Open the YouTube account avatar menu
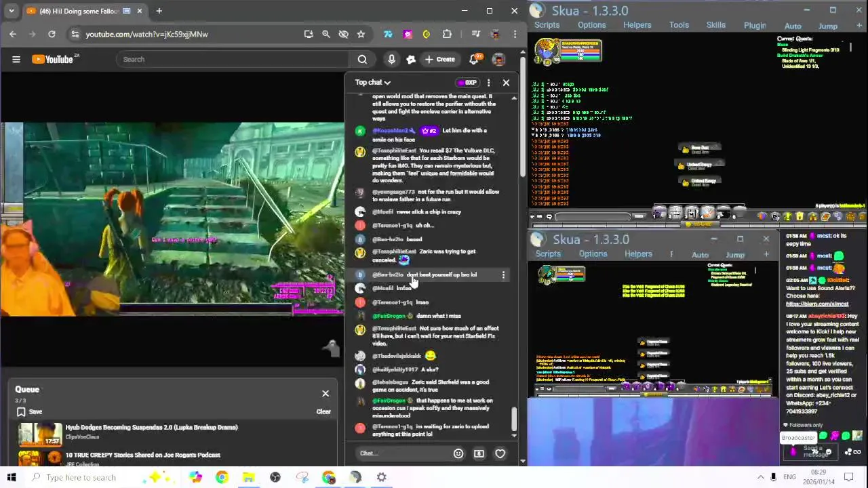The height and width of the screenshot is (488, 868). [498, 60]
